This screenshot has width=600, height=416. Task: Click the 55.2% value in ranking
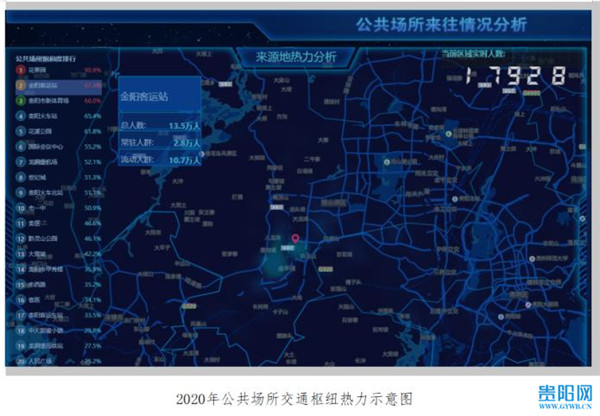(x=93, y=147)
